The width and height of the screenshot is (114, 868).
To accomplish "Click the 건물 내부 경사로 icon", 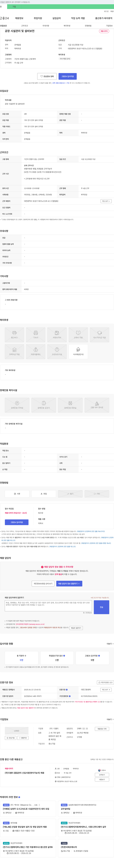I will pyautogui.click(x=97, y=405).
